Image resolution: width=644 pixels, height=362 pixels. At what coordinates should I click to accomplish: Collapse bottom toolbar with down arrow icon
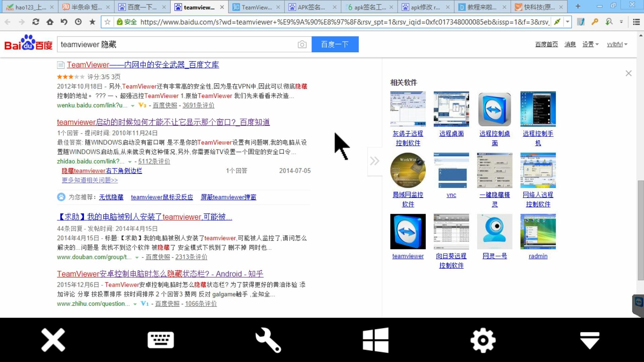click(x=590, y=340)
